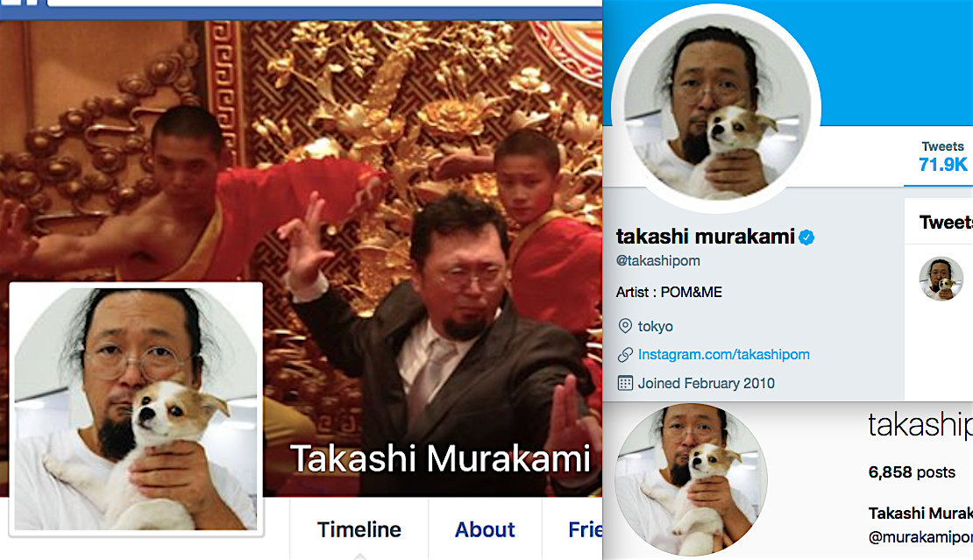This screenshot has width=973, height=560.
Task: Click the 6,858 posts count
Action: point(912,472)
